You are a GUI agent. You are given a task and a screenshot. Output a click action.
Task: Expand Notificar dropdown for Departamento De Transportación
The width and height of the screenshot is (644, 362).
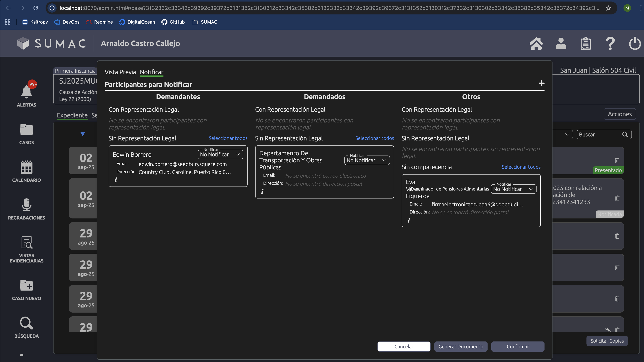click(367, 160)
